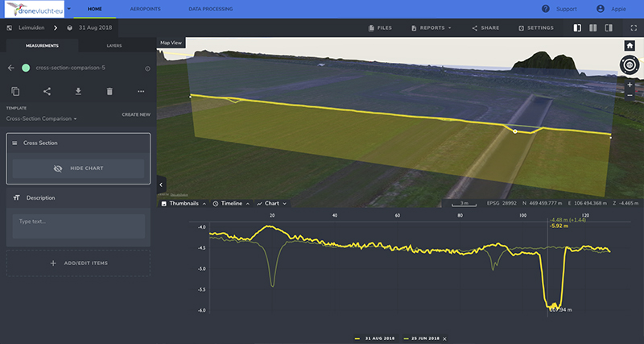
Task: Click the compass orientation control
Action: [630, 65]
